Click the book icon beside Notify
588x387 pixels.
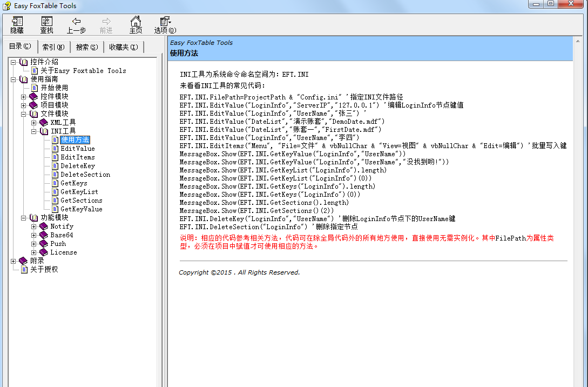pos(44,226)
